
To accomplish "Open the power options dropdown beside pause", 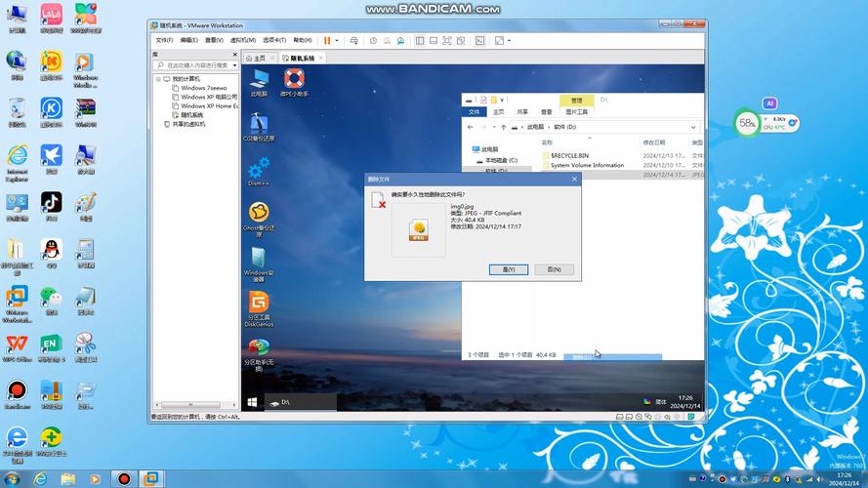I will [337, 40].
